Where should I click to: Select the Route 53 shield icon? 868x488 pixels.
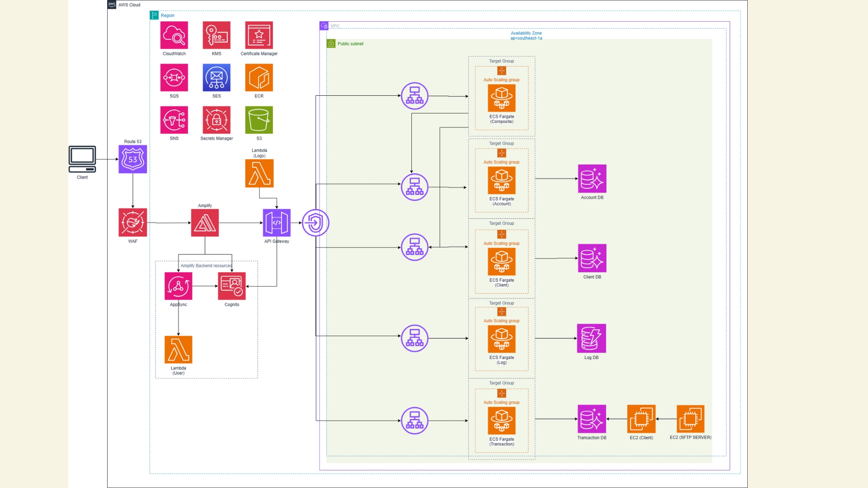pos(133,159)
